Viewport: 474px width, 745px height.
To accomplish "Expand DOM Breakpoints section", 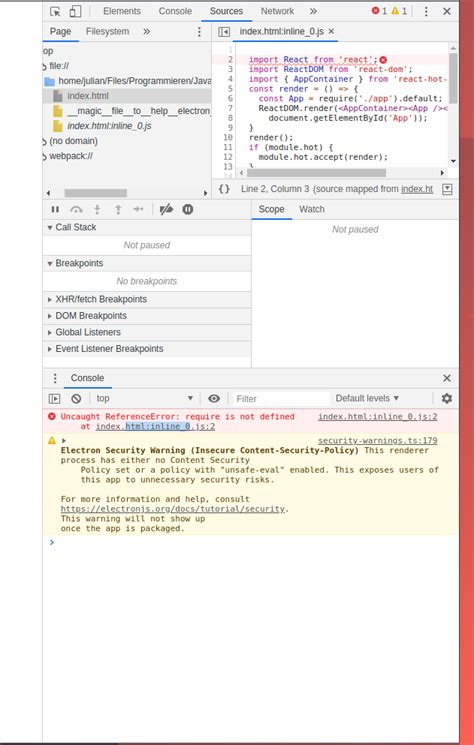I will tap(147, 316).
